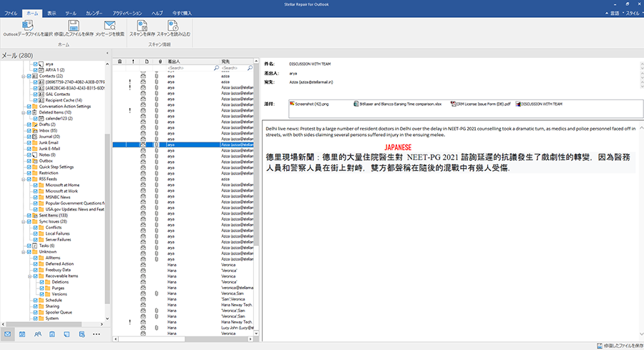
Task: Open Screenshot (42).png attachment
Action: pyautogui.click(x=309, y=104)
